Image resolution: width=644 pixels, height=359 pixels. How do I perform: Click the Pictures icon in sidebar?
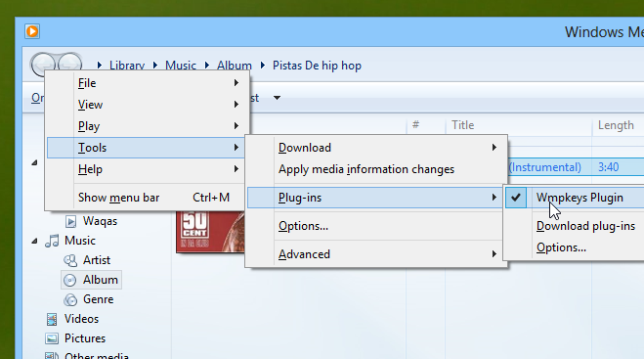52,338
